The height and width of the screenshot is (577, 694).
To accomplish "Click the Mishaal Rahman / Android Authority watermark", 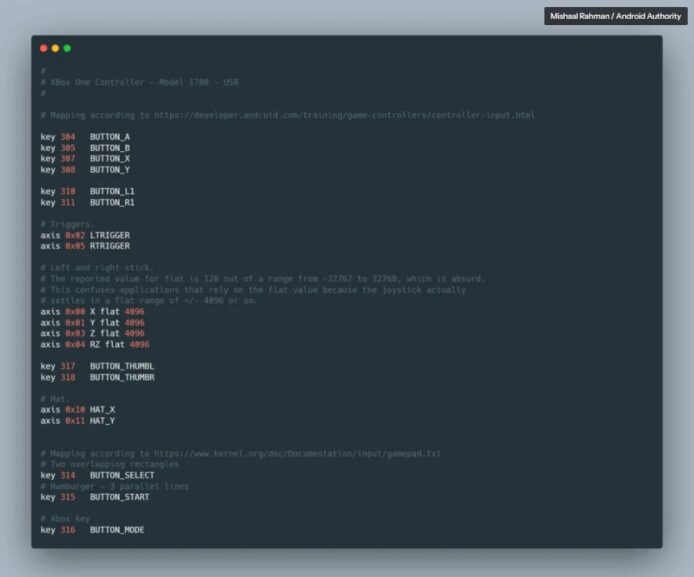I will [x=615, y=16].
